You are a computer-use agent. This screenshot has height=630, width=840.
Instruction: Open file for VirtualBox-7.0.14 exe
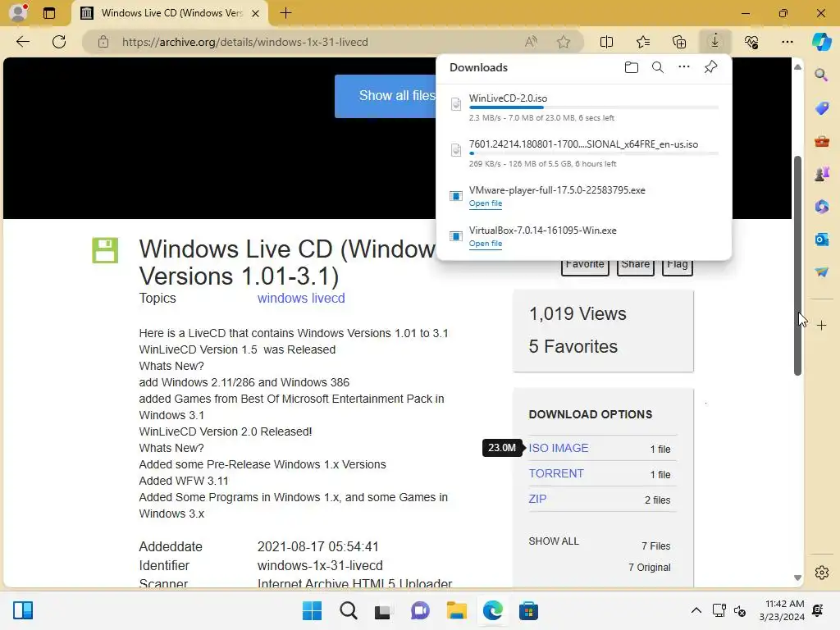tap(486, 244)
